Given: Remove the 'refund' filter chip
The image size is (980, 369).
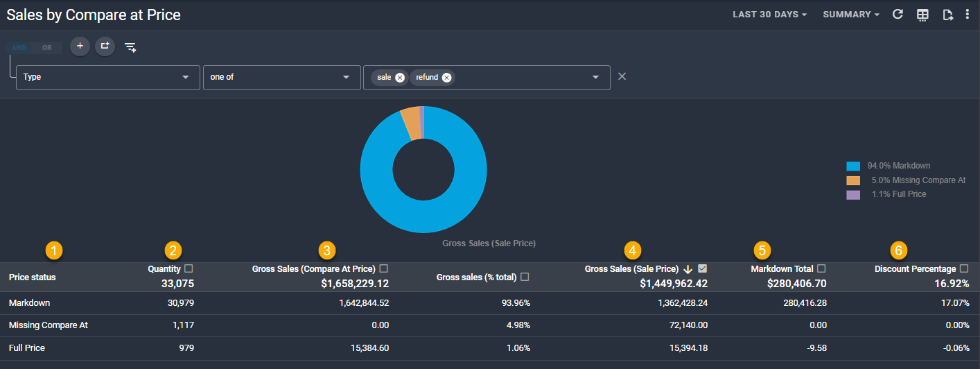Looking at the screenshot, I should pyautogui.click(x=447, y=78).
